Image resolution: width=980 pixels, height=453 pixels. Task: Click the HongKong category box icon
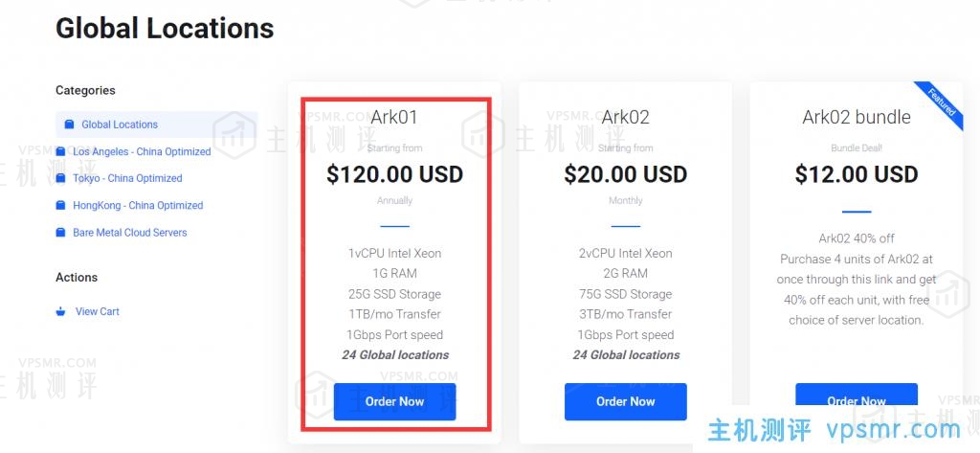(60, 205)
